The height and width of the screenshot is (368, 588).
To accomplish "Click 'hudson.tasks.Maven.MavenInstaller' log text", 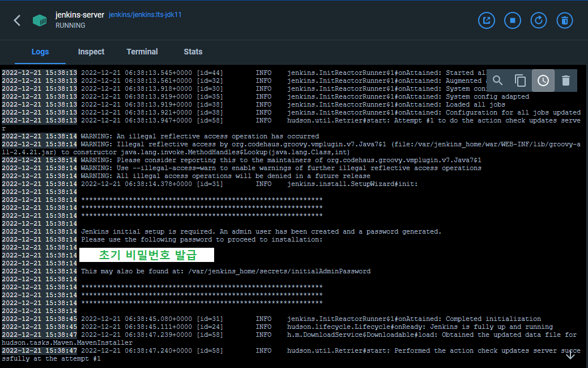I will point(67,342).
